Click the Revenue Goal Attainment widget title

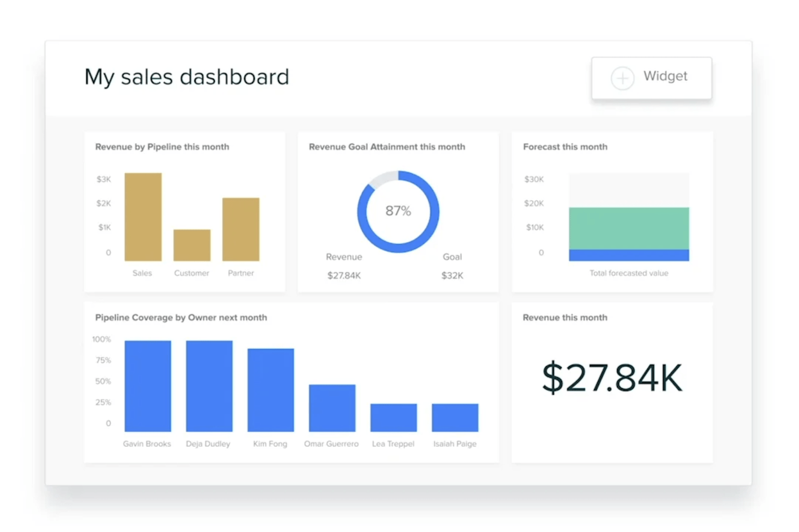tap(386, 147)
